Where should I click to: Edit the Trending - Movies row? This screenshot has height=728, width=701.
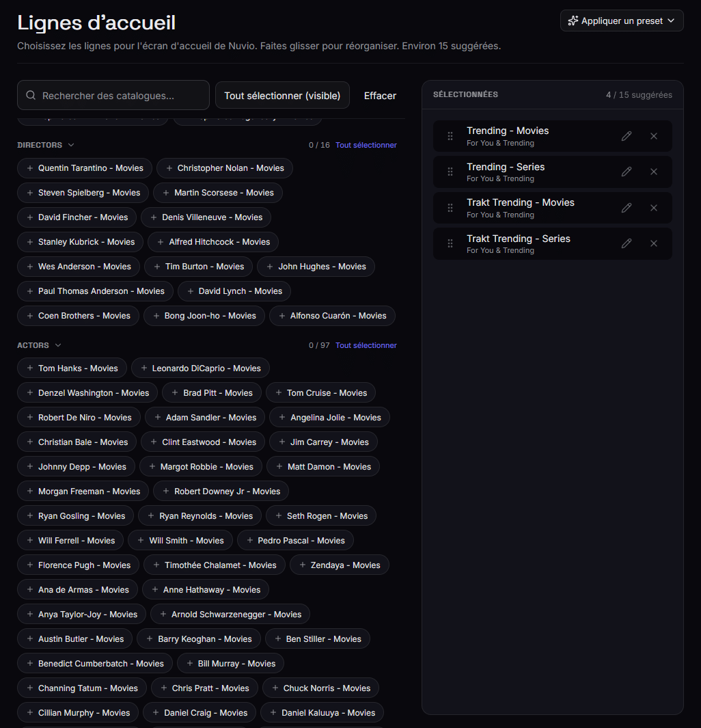(x=627, y=136)
